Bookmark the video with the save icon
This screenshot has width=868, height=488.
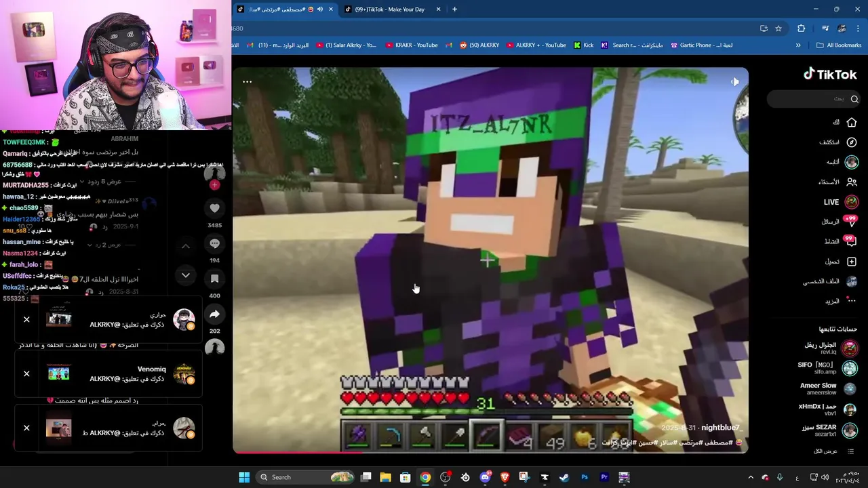[214, 279]
